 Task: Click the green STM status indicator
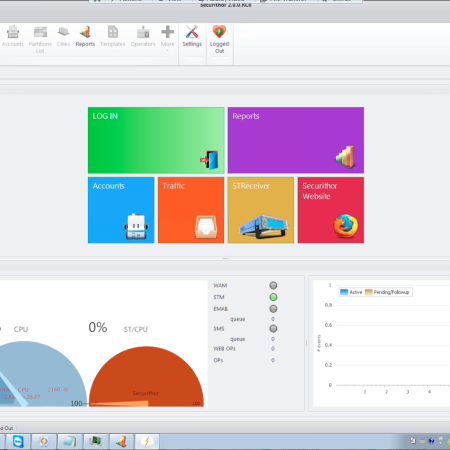point(273,297)
